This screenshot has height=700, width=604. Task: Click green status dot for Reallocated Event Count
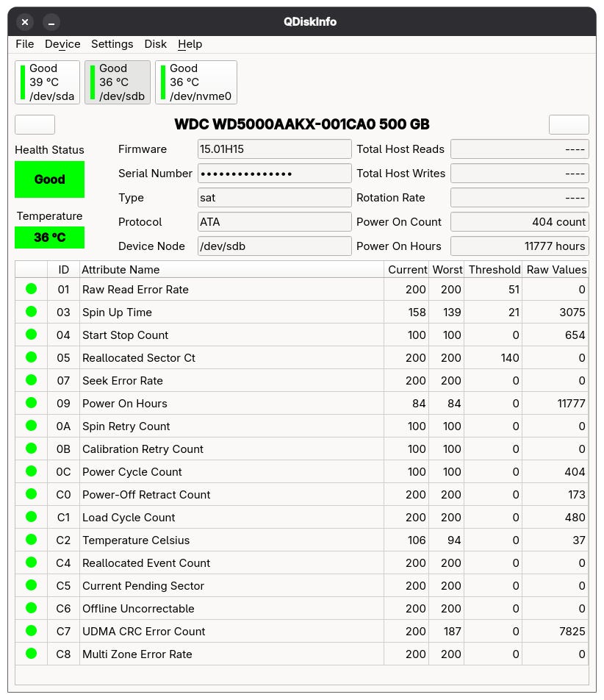31,562
